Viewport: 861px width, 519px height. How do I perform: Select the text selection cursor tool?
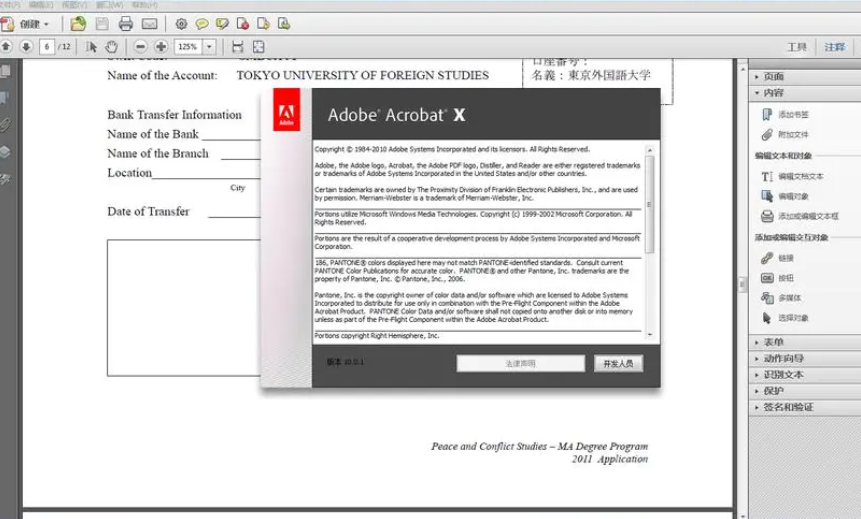(91, 47)
